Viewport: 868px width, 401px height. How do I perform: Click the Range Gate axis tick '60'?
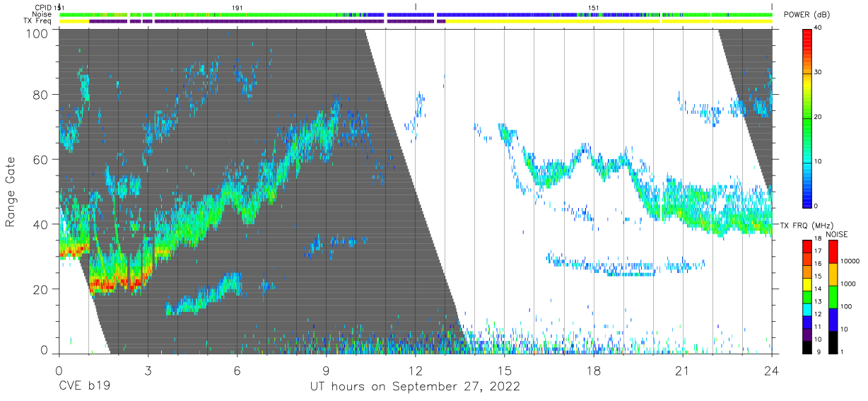pyautogui.click(x=41, y=160)
